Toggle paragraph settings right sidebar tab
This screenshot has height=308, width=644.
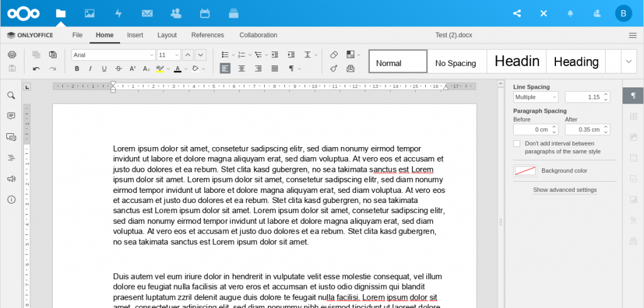(633, 96)
